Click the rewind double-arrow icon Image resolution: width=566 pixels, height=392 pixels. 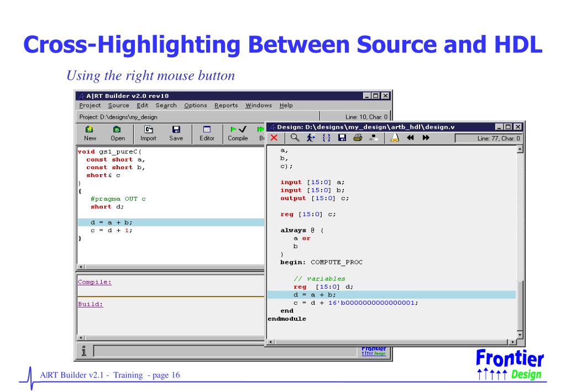coord(411,138)
